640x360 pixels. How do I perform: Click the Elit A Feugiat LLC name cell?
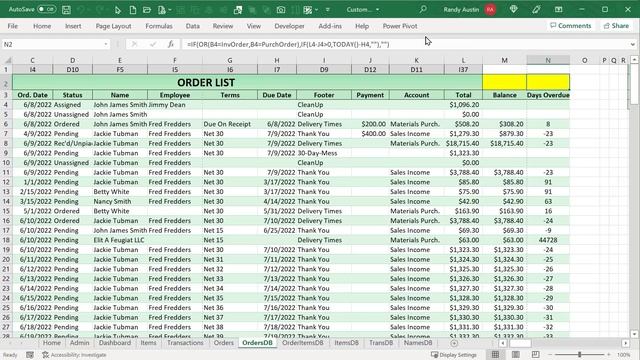pos(120,240)
